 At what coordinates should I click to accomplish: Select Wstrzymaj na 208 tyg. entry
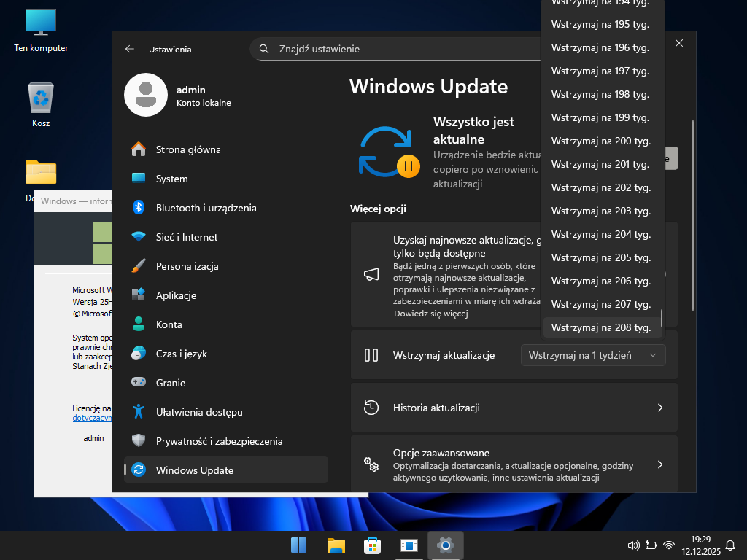[x=600, y=327]
